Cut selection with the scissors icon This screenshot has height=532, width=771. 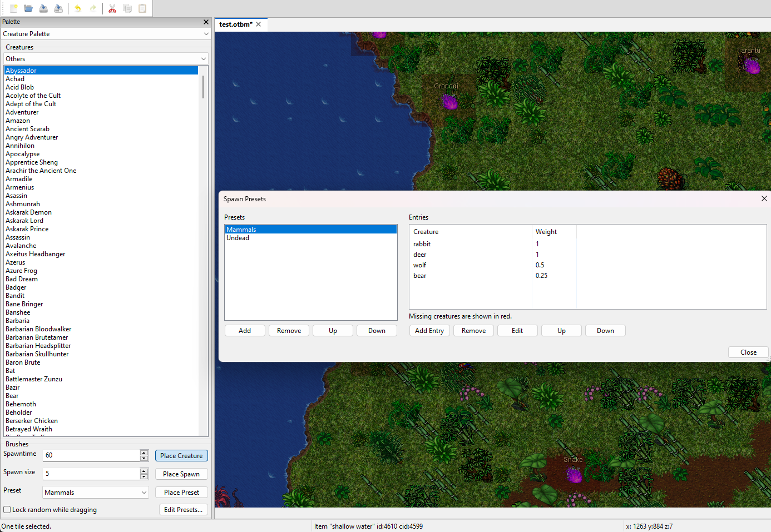coord(112,8)
